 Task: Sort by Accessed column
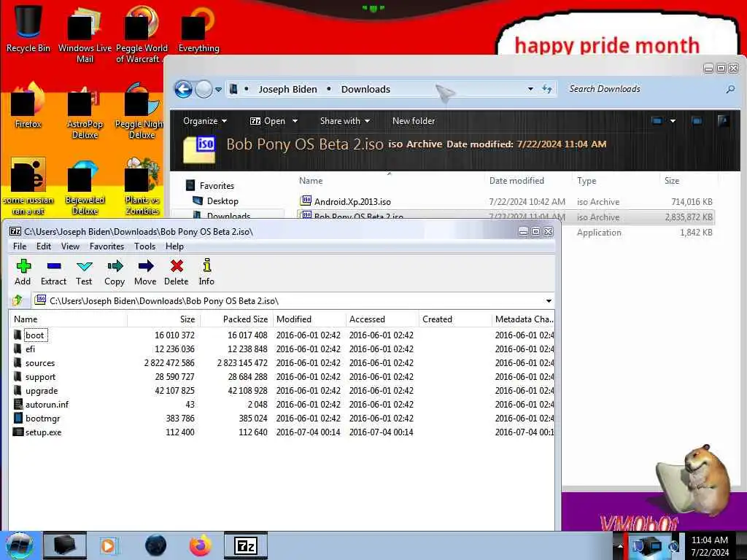pyautogui.click(x=382, y=319)
